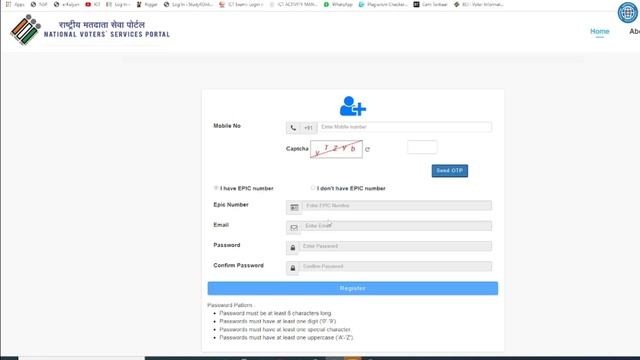Click the ID card icon for Epic Number
Image resolution: width=640 pixels, height=360 pixels.
pyautogui.click(x=294, y=207)
